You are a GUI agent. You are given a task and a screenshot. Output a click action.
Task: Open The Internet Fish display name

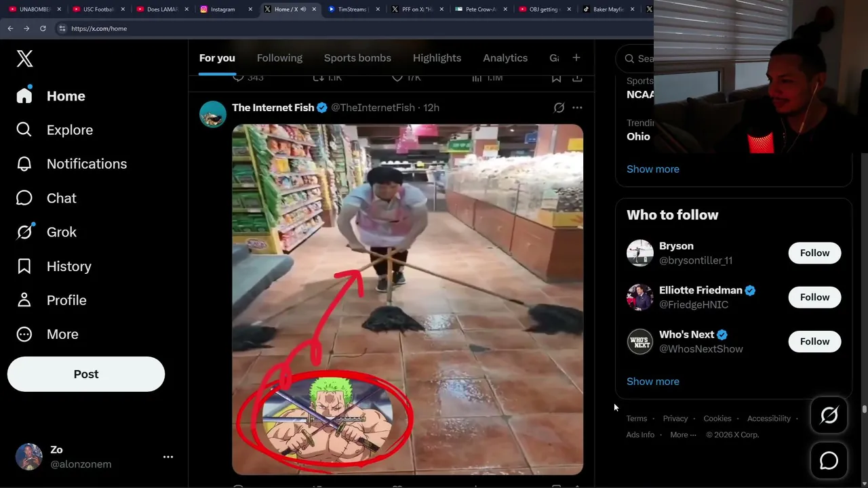click(x=273, y=108)
